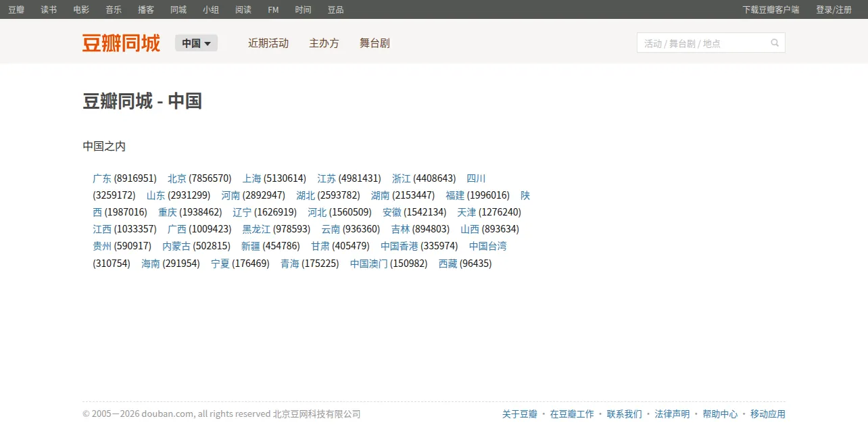Open 音乐 in the top bar
The height and width of the screenshot is (425, 868).
coord(114,9)
